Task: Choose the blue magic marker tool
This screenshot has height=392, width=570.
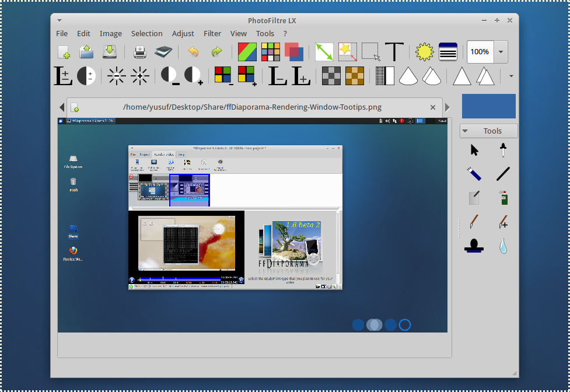Action: 474,174
